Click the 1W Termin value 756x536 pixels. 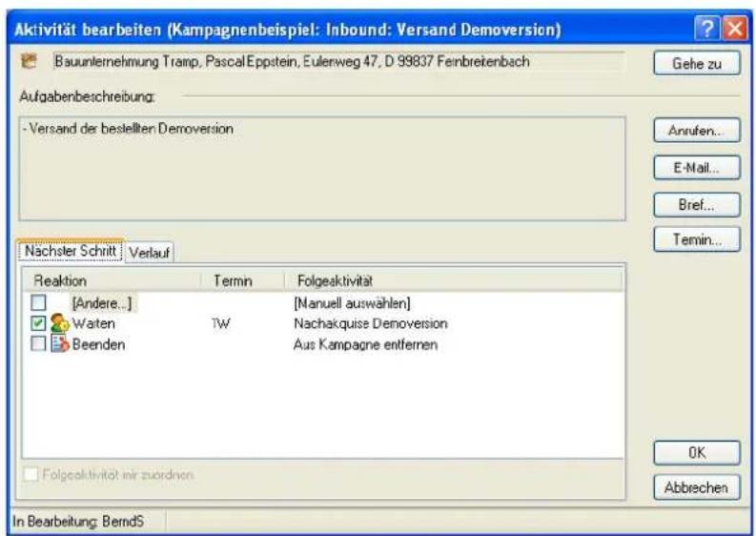pyautogui.click(x=220, y=323)
